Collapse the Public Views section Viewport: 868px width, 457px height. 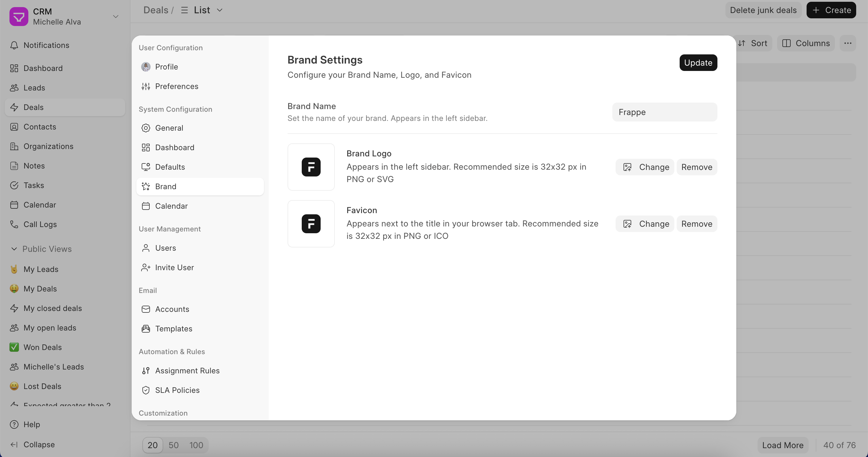tap(14, 249)
